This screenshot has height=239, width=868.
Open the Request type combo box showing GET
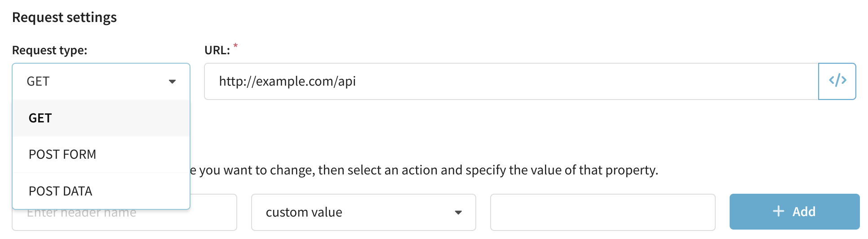coord(101,81)
